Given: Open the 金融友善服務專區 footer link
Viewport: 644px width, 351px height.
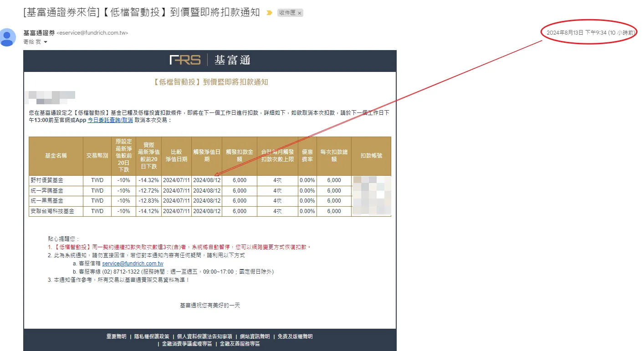Looking at the screenshot, I should 240,344.
